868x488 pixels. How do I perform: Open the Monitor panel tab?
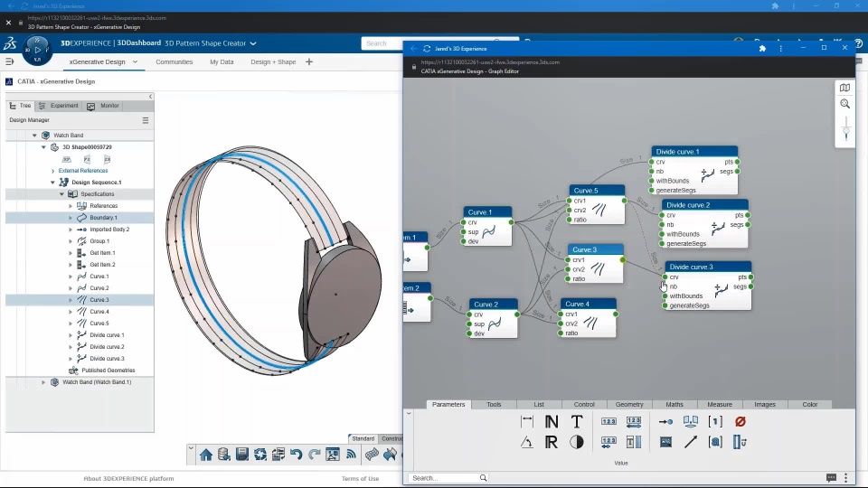[103, 106]
